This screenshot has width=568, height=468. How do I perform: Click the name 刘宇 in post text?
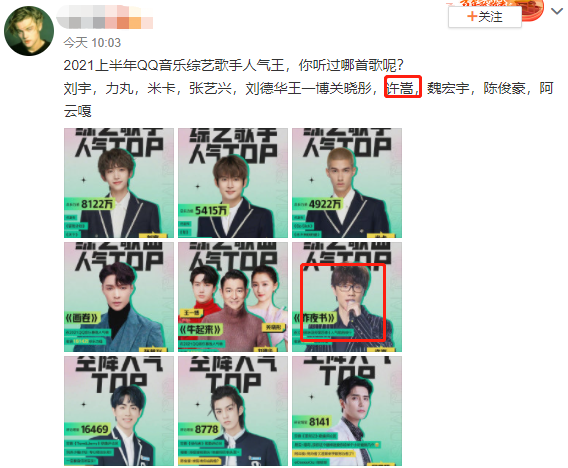click(x=78, y=88)
